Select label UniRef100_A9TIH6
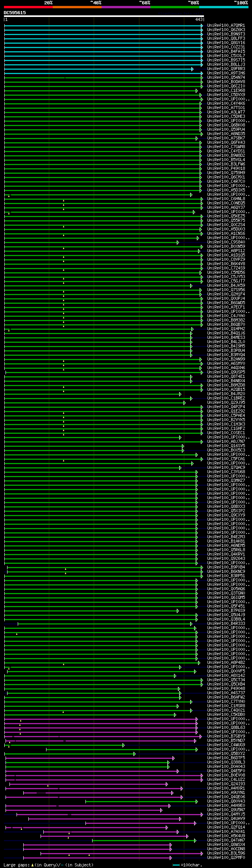Image resolution: width=252 pixels, height=868 pixels. pos(226,73)
